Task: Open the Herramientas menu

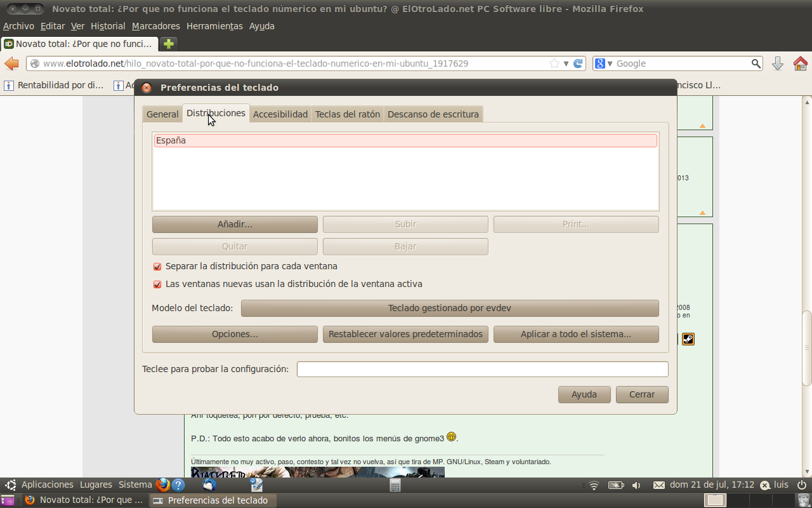Action: (214, 26)
